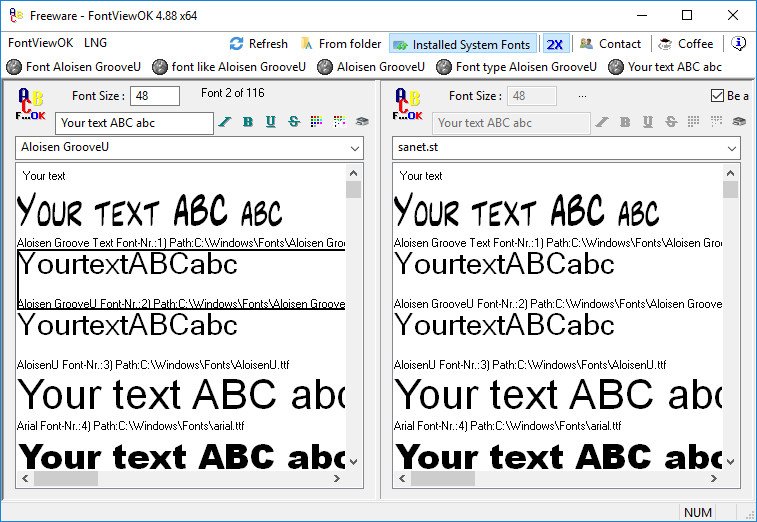
Task: Click the Coffee donate button
Action: coord(686,44)
